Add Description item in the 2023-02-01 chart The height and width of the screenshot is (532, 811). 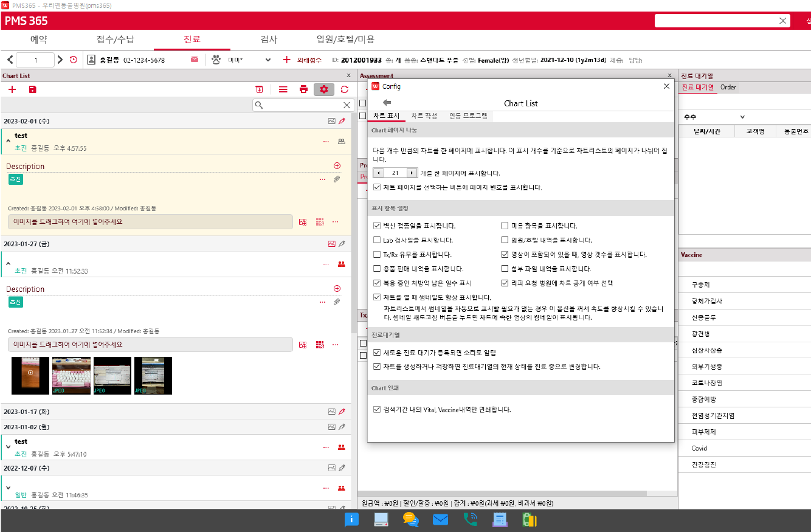[337, 166]
